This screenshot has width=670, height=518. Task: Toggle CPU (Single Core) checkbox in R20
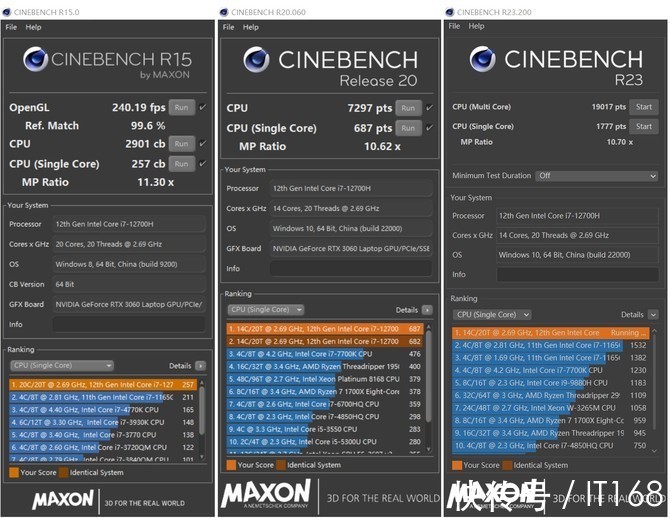tap(429, 127)
